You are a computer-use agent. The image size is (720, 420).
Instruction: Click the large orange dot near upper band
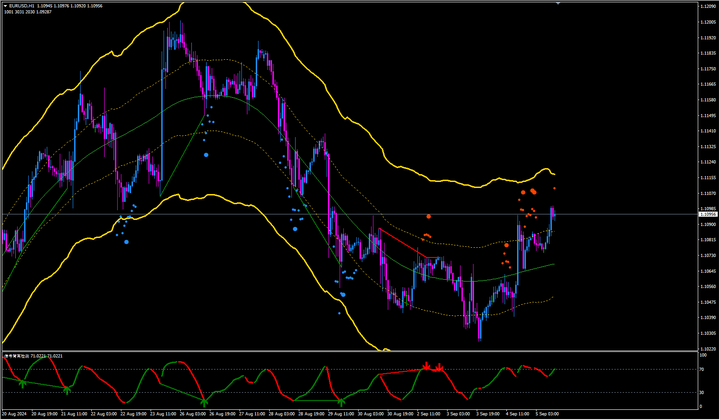(x=533, y=190)
